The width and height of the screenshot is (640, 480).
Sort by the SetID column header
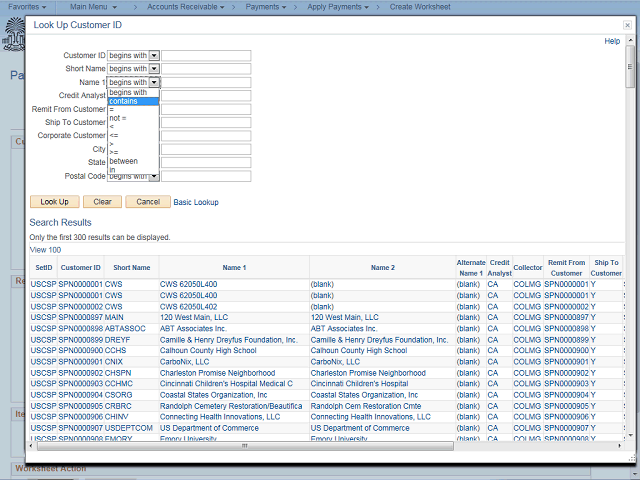point(44,268)
